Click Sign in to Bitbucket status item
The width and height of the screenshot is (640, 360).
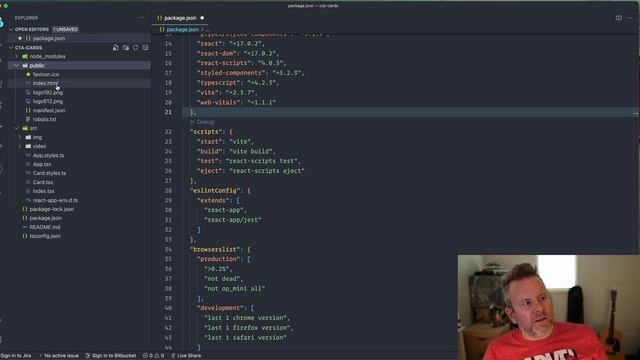(111, 356)
